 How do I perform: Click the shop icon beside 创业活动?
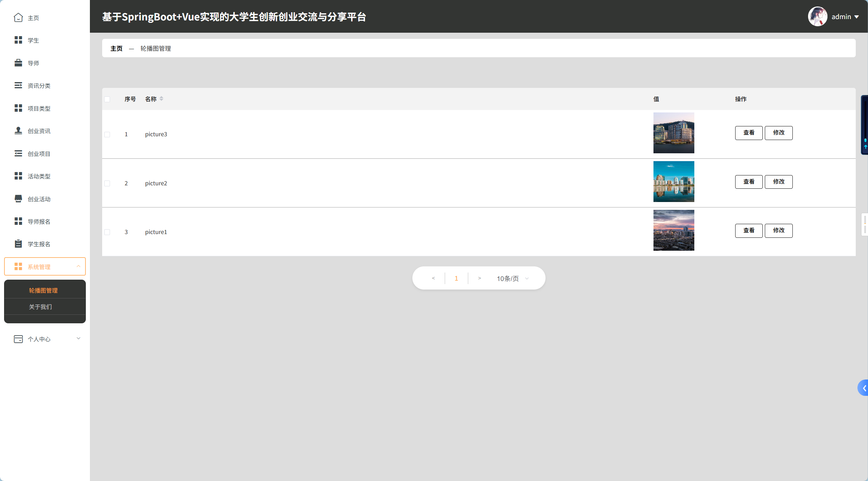coord(18,199)
